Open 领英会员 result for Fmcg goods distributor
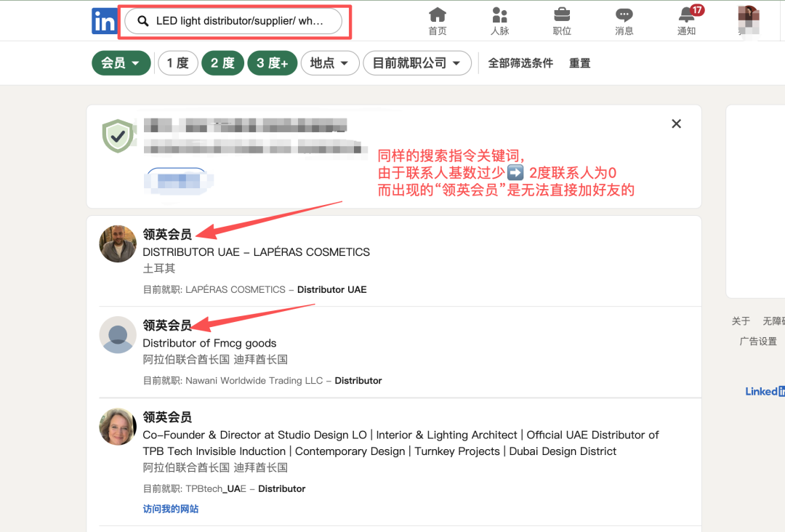This screenshot has height=532, width=785. pos(167,326)
